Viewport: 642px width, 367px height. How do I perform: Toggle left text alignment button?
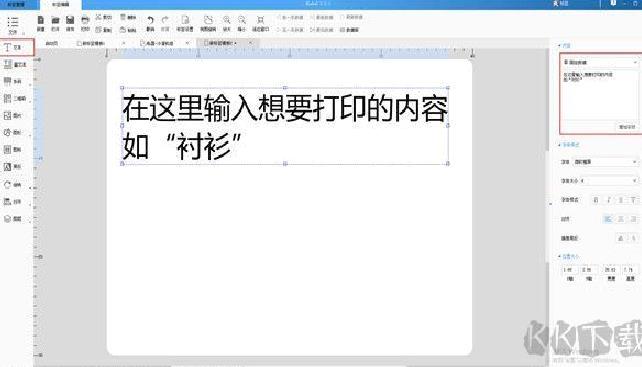[608, 219]
